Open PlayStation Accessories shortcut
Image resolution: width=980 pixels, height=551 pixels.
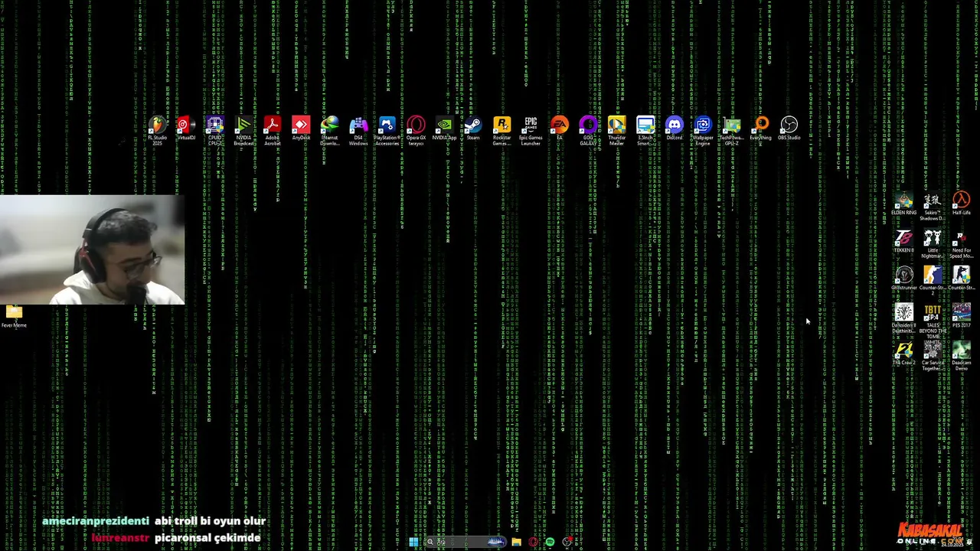click(x=387, y=131)
